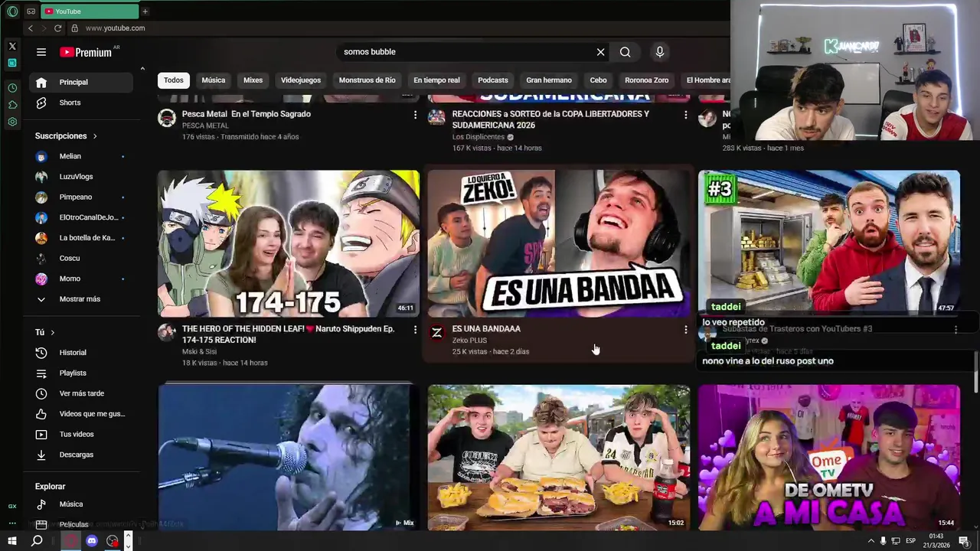Play the DE OMETV A MI CASA thumbnail
The image size is (980, 551).
click(828, 458)
